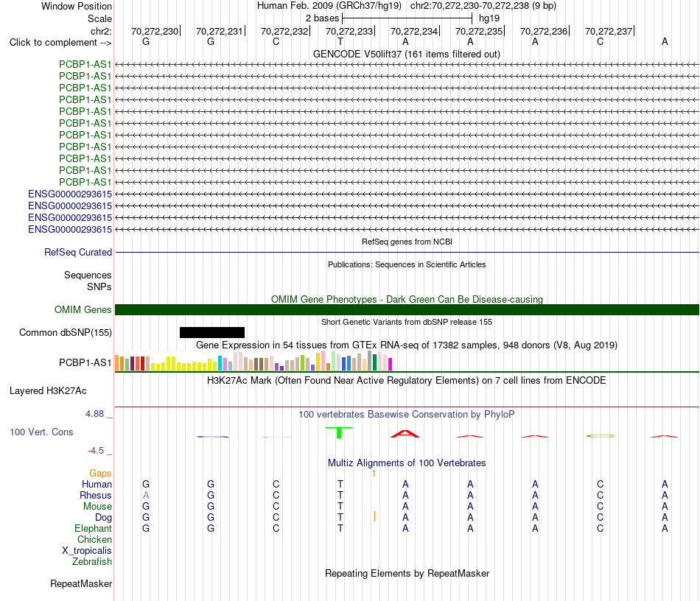Click the dark green OMIM gene bar

pyautogui.click(x=407, y=309)
